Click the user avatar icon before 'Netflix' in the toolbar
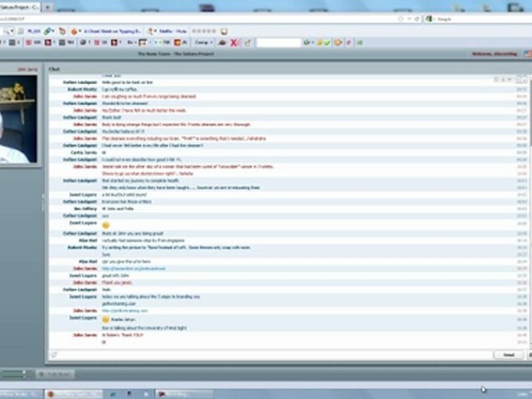Image resolution: width=532 pixels, height=399 pixels. pyautogui.click(x=150, y=31)
